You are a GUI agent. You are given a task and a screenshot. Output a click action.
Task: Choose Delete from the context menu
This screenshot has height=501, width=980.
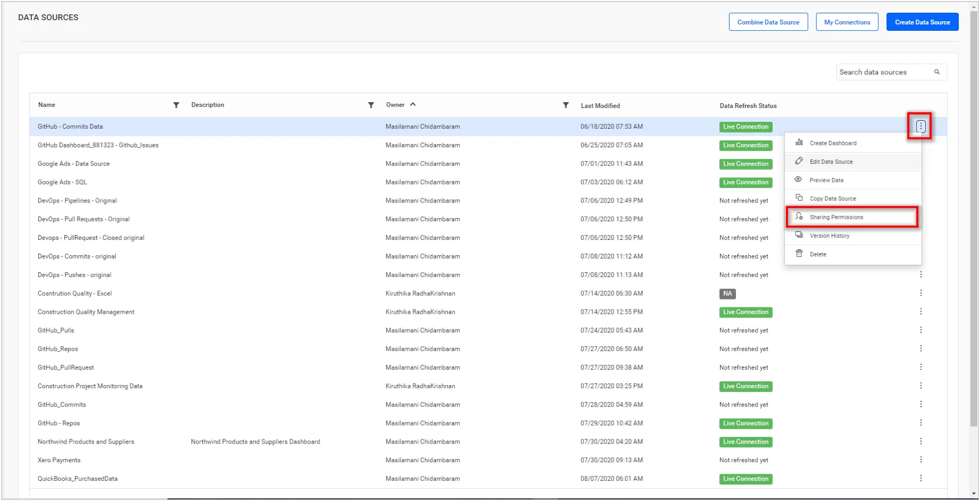tap(853, 254)
